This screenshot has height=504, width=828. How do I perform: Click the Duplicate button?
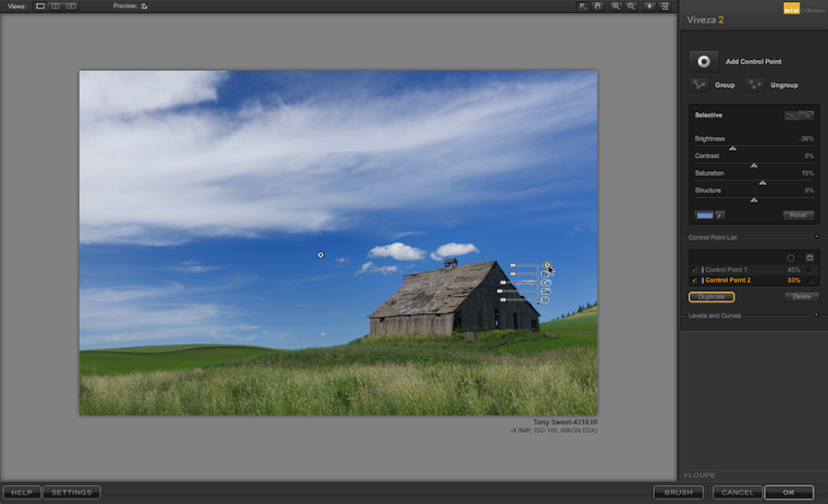click(x=711, y=297)
